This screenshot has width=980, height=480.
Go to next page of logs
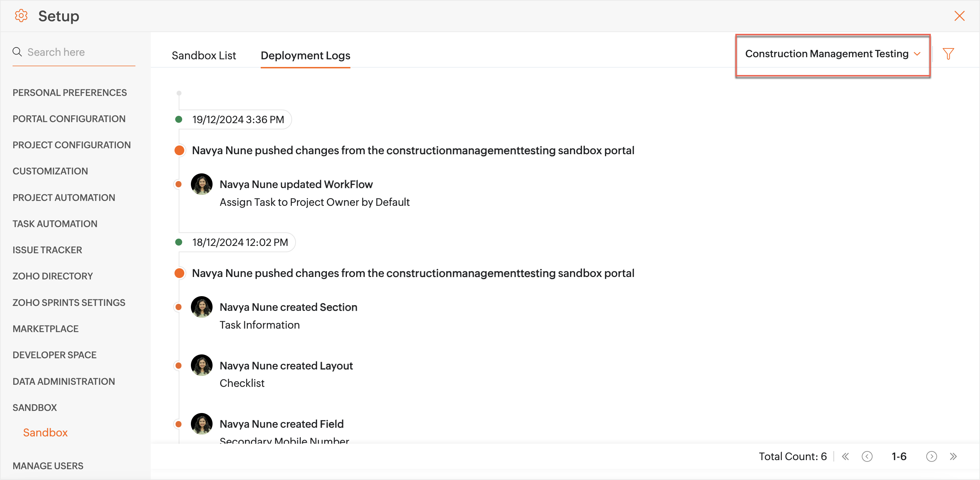931,456
